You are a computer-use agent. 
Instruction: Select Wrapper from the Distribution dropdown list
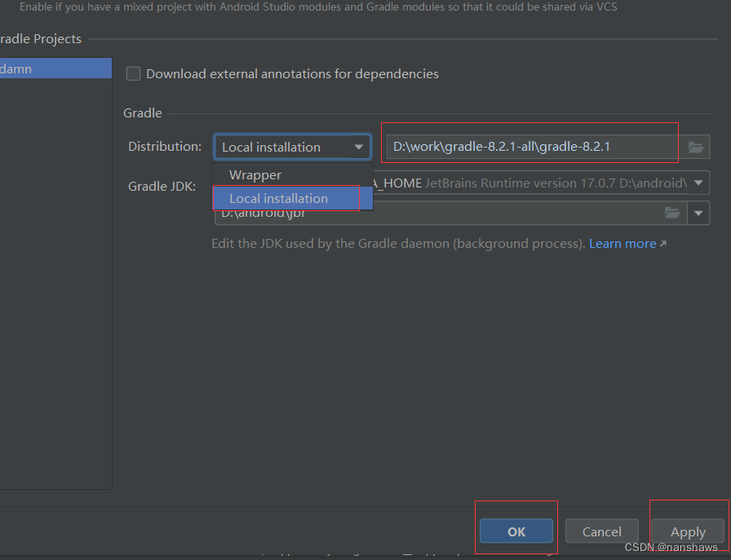255,174
